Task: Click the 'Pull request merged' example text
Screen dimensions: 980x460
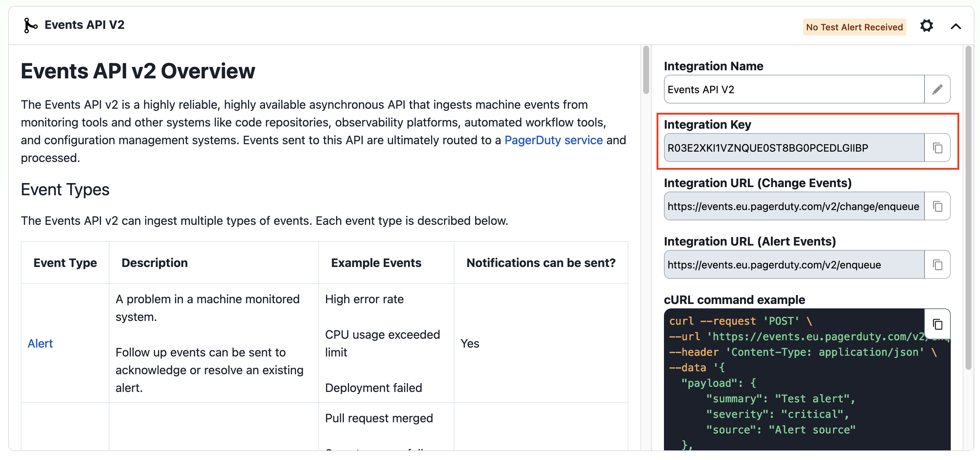Action: coord(379,419)
